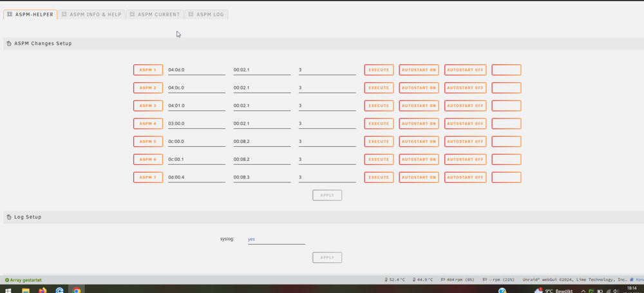Open the ASPM LOG tab
The height and width of the screenshot is (293, 644).
206,14
